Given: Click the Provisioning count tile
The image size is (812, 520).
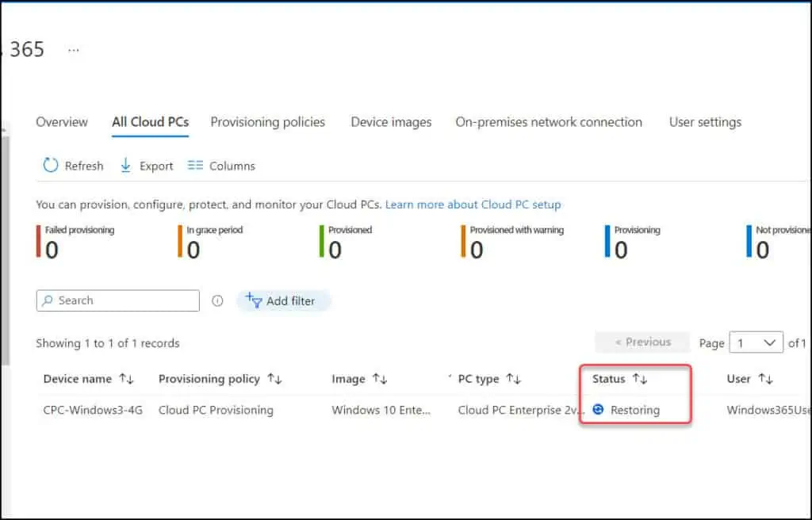Looking at the screenshot, I should click(x=633, y=241).
